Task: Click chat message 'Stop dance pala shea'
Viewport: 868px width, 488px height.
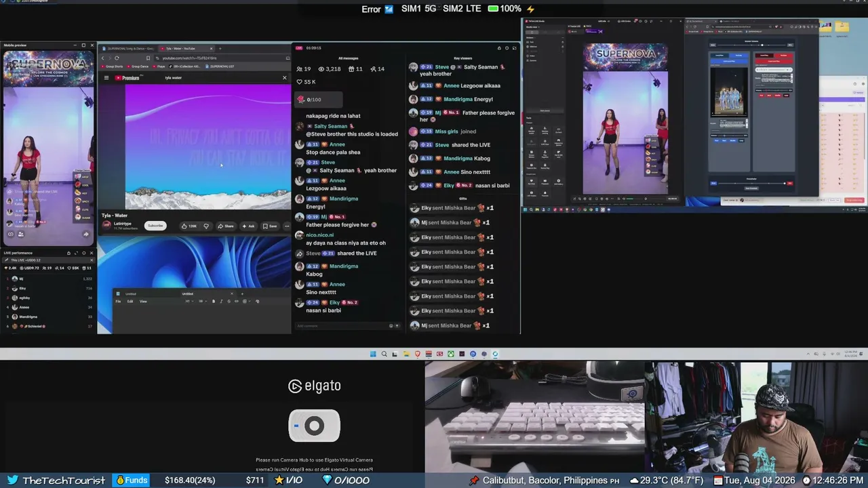Action: (x=333, y=152)
